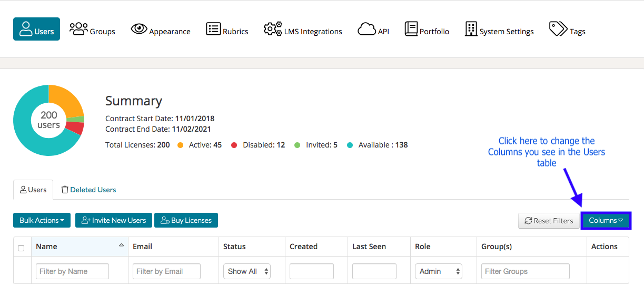644x285 pixels.
Task: Open Appearance via the eye icon
Action: point(139,29)
